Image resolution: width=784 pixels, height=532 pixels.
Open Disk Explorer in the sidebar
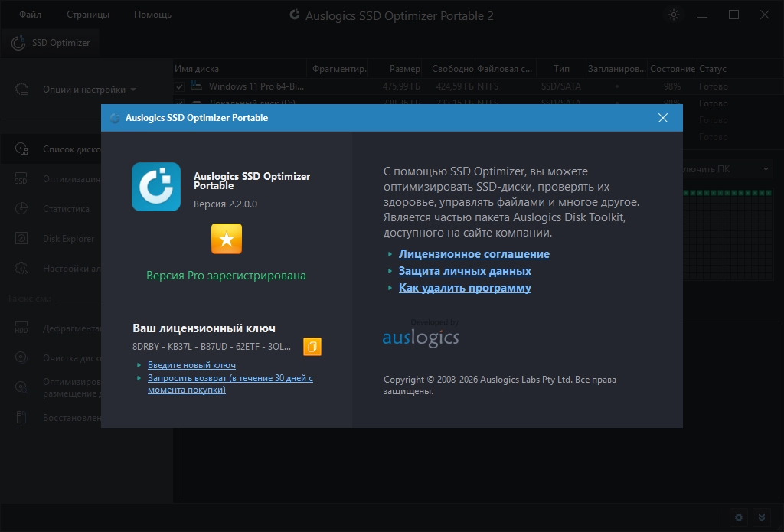coord(68,239)
